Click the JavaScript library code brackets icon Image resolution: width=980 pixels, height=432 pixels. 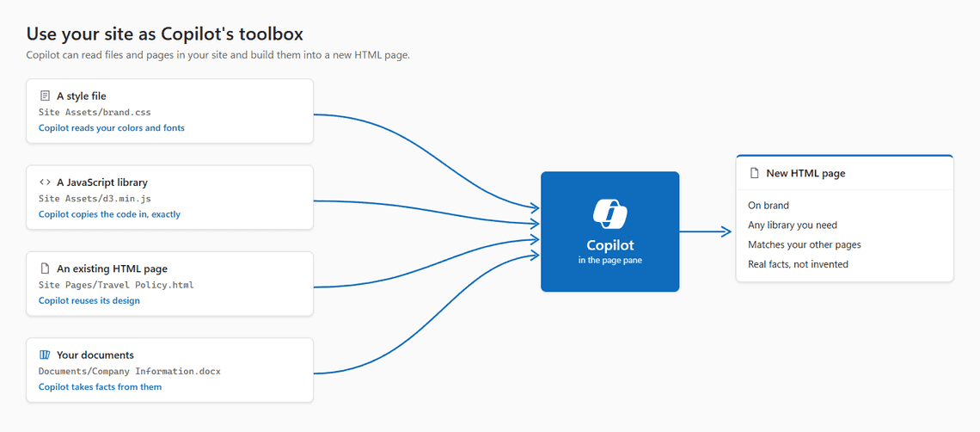click(45, 182)
